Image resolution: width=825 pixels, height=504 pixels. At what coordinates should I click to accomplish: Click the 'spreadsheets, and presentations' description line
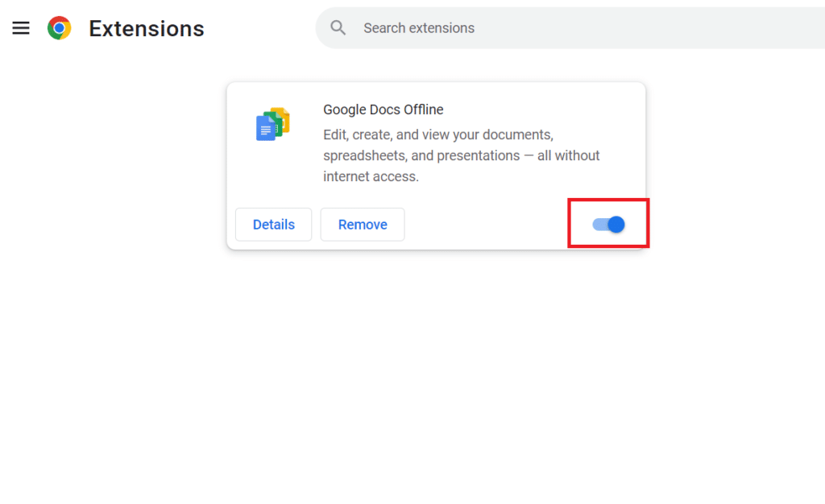coord(461,155)
